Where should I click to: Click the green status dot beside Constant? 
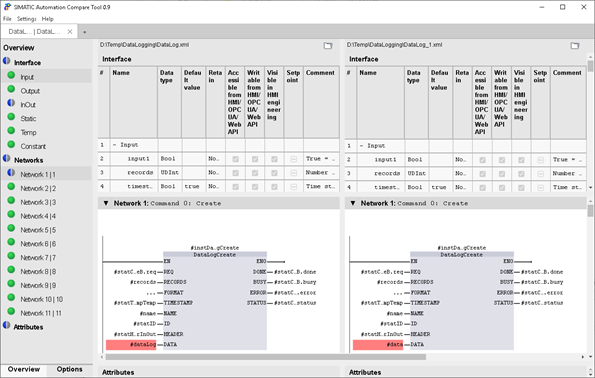[x=11, y=145]
